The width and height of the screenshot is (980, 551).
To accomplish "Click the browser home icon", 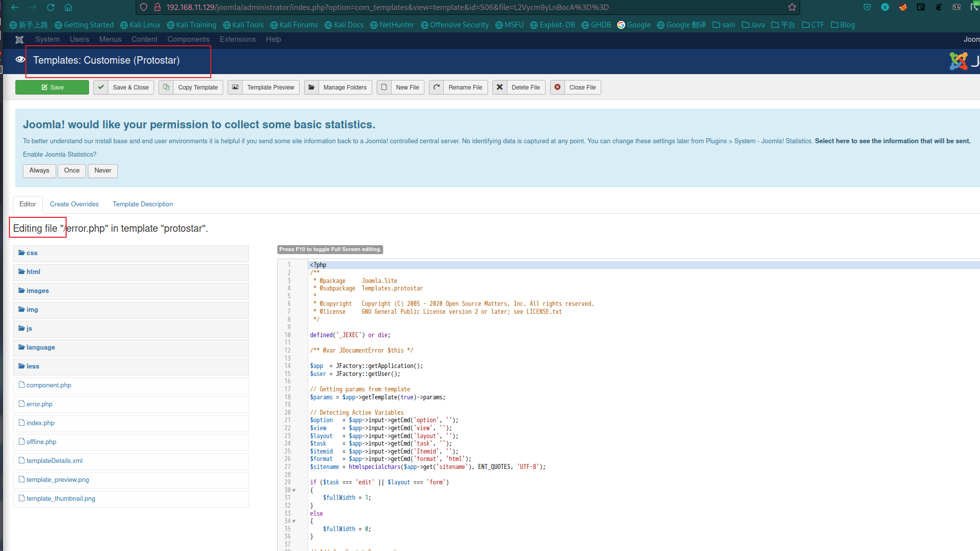I will [x=69, y=7].
